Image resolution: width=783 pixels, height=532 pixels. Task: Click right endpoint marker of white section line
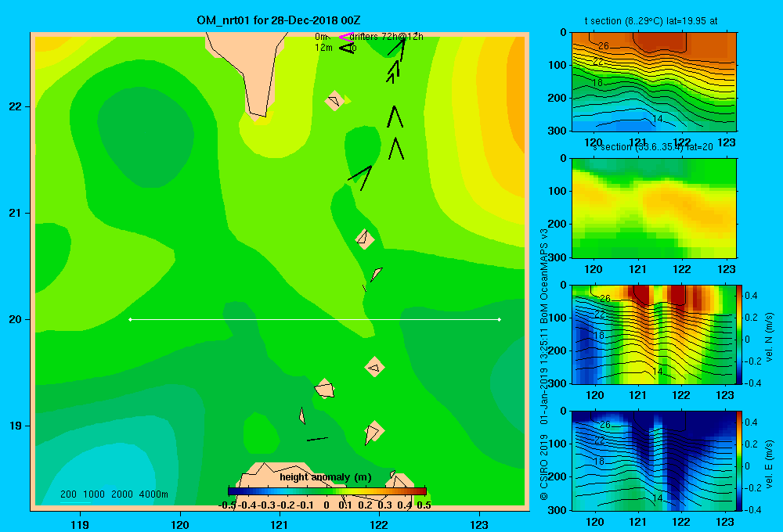pyautogui.click(x=499, y=319)
